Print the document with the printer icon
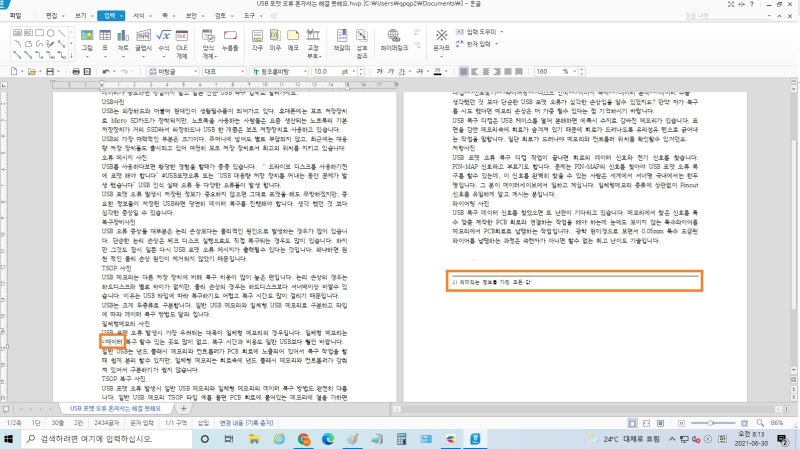800x449 pixels. (76, 71)
